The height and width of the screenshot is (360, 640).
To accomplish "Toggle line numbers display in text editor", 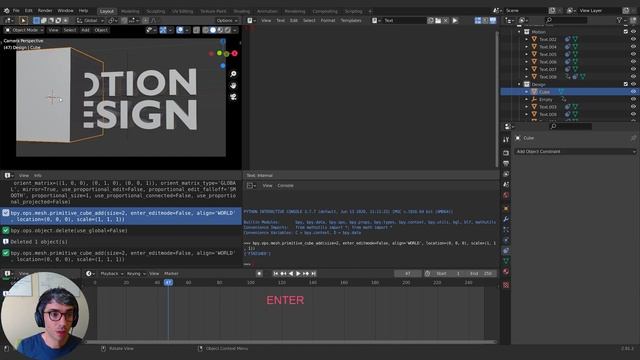I will click(x=478, y=20).
